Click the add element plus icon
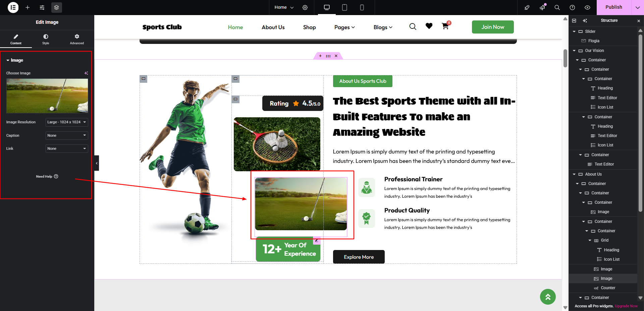The image size is (644, 311). click(28, 7)
